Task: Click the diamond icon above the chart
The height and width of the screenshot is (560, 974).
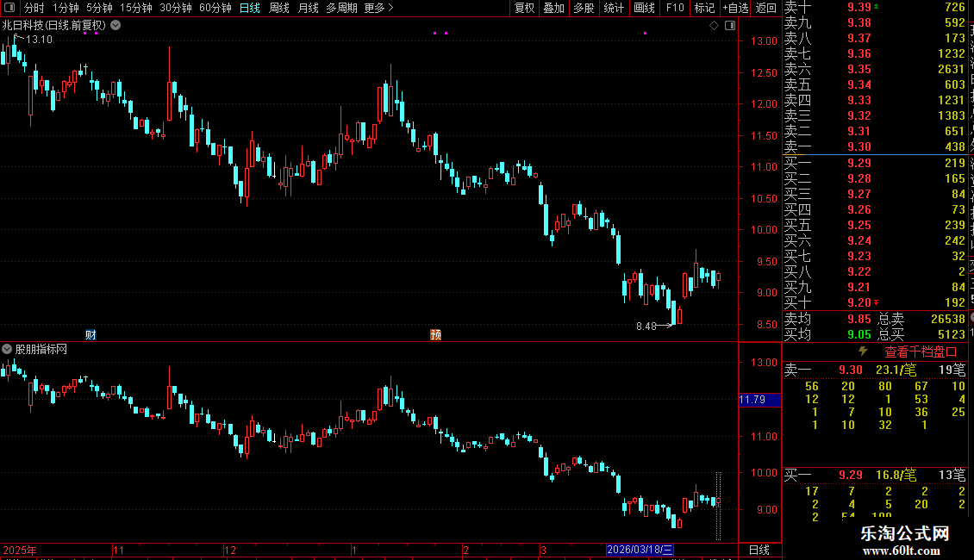Action: click(714, 26)
